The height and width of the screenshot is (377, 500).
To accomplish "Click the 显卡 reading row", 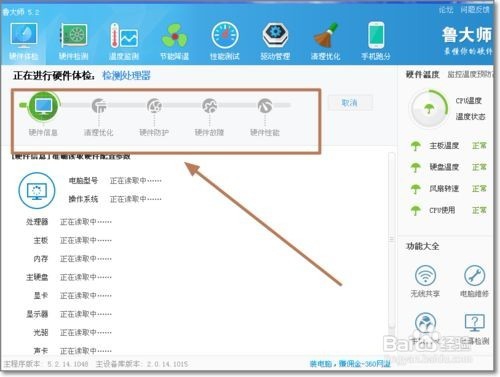I will [x=73, y=295].
